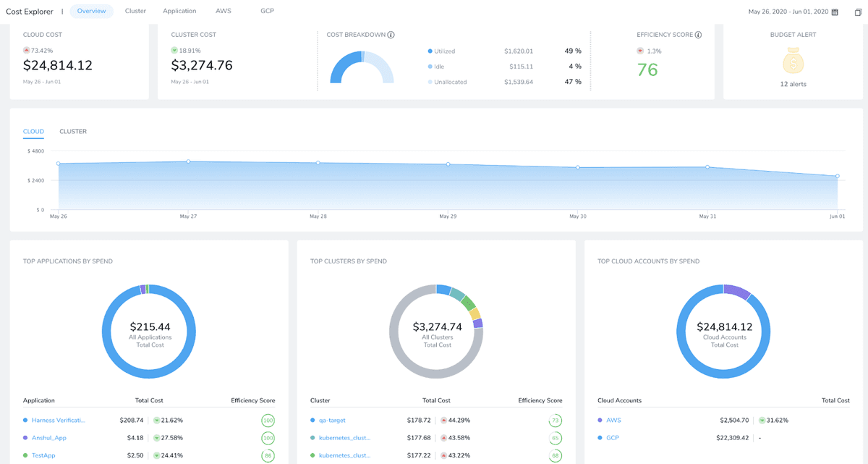The width and height of the screenshot is (868, 464).
Task: Switch the chart to CLUSTER view
Action: 73,132
